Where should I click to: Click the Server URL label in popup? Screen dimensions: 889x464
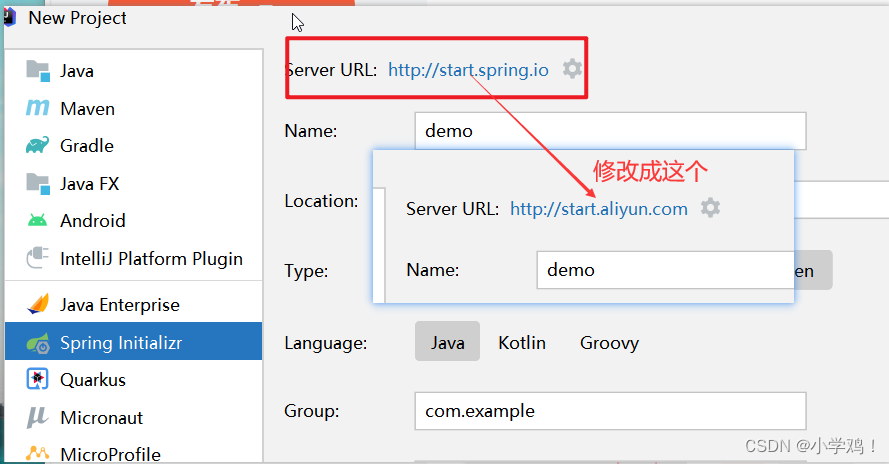(x=452, y=209)
